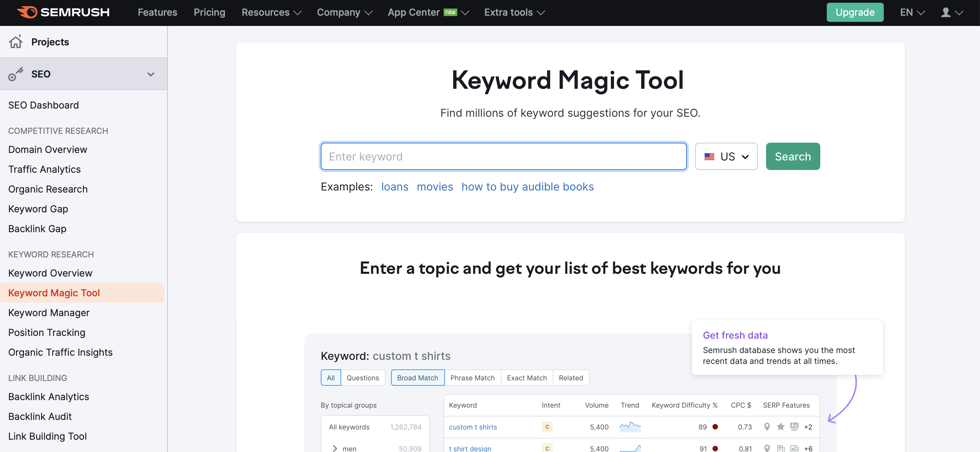Open the account menu chevron
The width and height of the screenshot is (980, 452).
[960, 13]
